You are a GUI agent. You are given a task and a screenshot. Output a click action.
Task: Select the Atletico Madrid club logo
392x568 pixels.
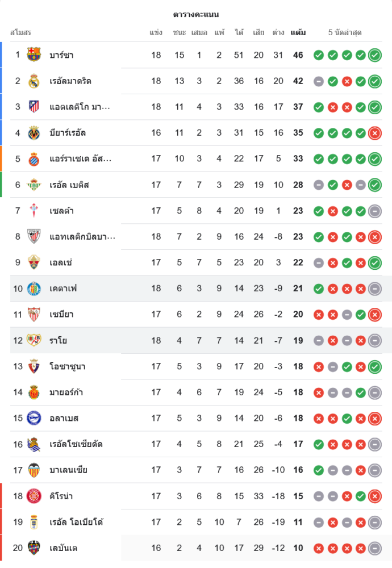coord(34,107)
